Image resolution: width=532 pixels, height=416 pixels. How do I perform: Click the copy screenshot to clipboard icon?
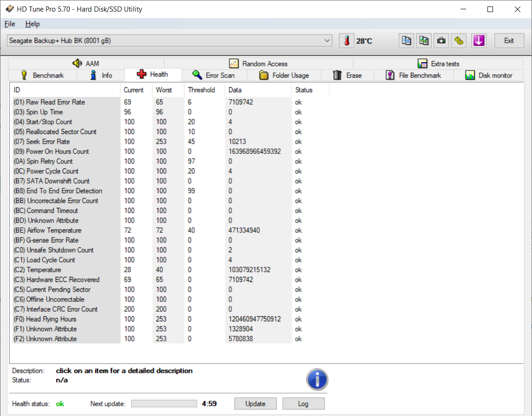click(x=424, y=41)
